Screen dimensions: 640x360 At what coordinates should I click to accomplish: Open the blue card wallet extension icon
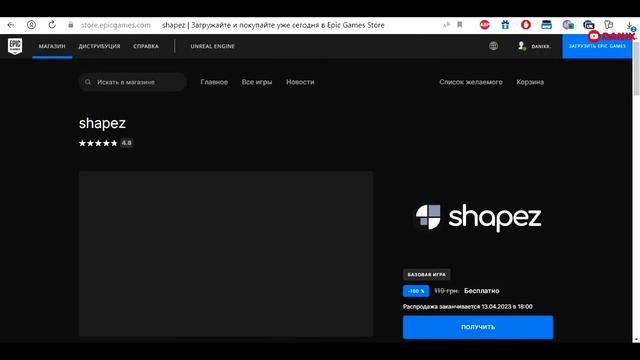546,25
